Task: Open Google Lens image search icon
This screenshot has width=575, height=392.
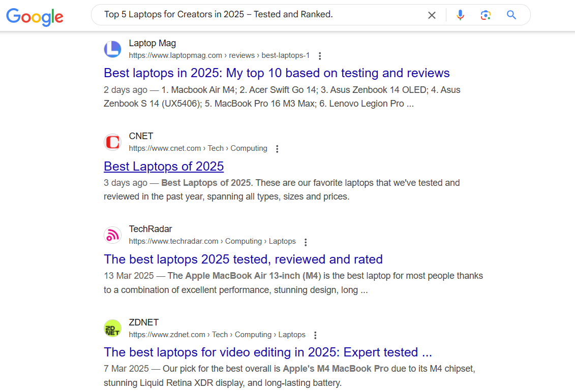Action: point(486,15)
